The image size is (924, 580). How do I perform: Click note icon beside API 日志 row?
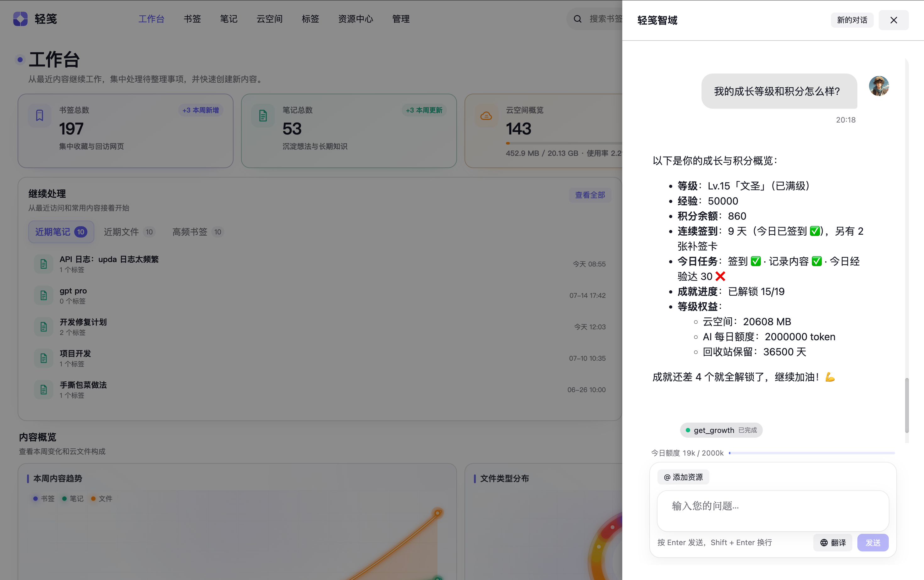(x=44, y=264)
